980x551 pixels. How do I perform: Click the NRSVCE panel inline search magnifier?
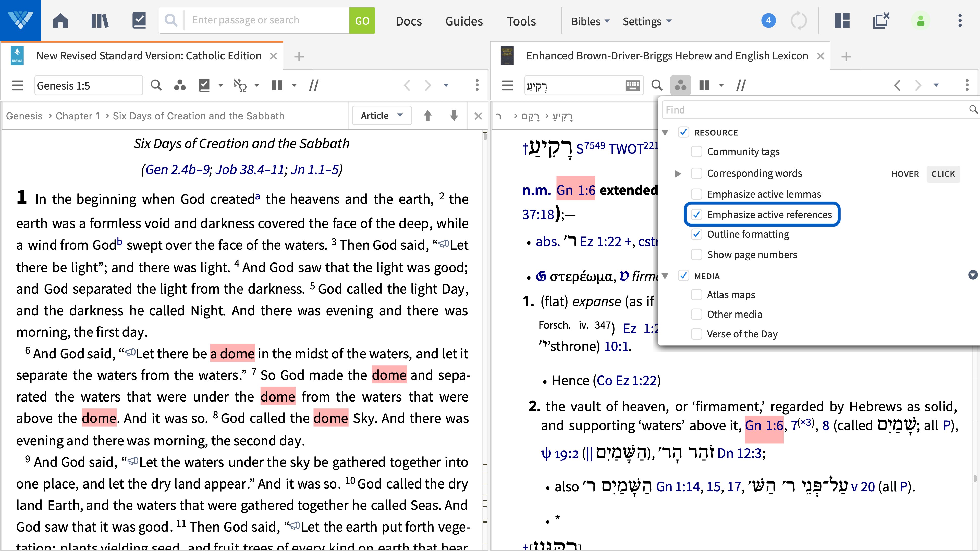point(156,85)
